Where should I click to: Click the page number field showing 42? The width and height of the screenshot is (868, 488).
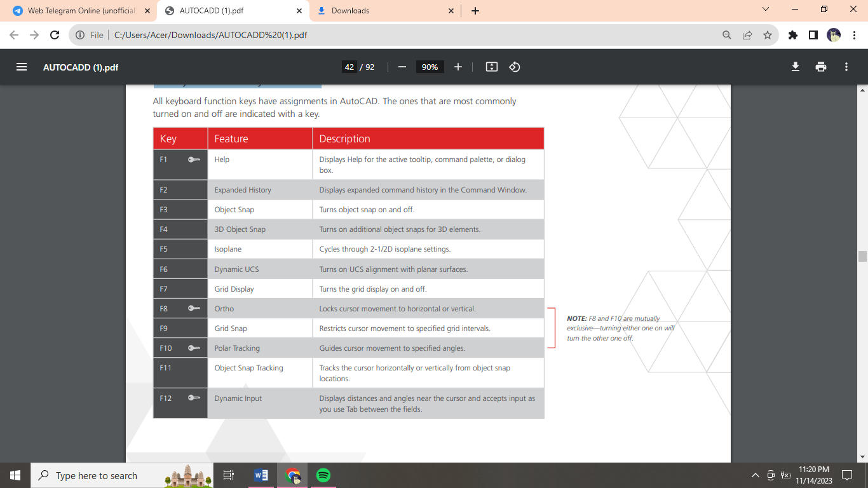click(349, 67)
